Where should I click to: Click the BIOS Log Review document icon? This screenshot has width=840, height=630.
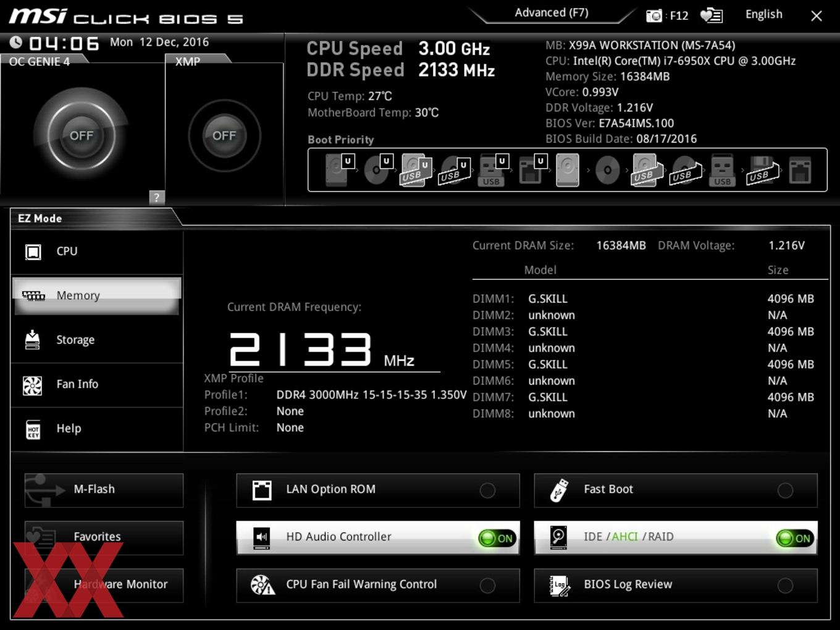coord(560,586)
